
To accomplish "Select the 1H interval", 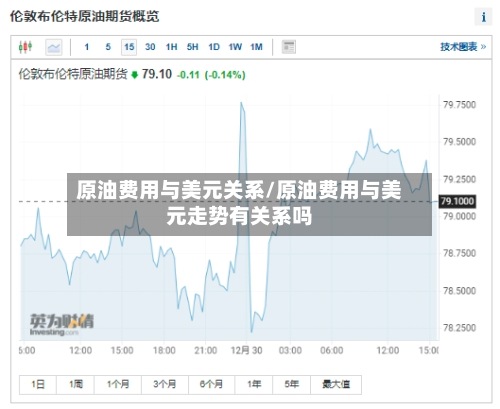I will tap(171, 47).
